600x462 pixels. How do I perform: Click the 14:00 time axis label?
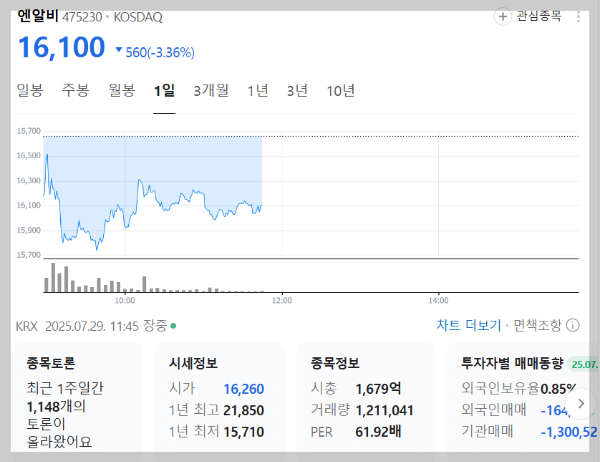coord(439,300)
